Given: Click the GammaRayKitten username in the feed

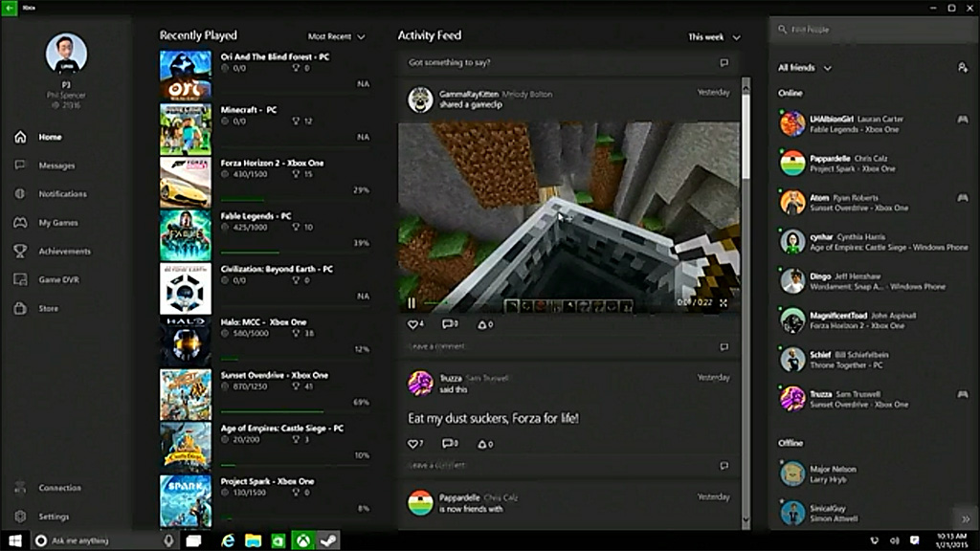Looking at the screenshot, I should [x=469, y=94].
